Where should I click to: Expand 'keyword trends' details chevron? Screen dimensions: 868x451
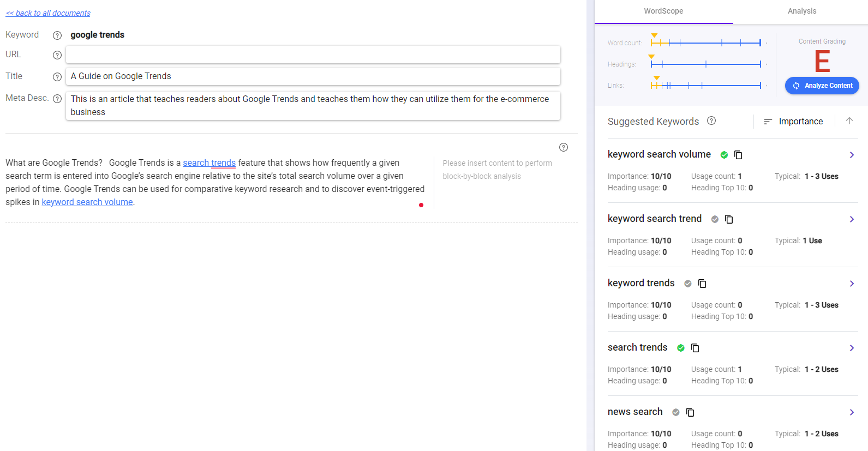pos(852,284)
